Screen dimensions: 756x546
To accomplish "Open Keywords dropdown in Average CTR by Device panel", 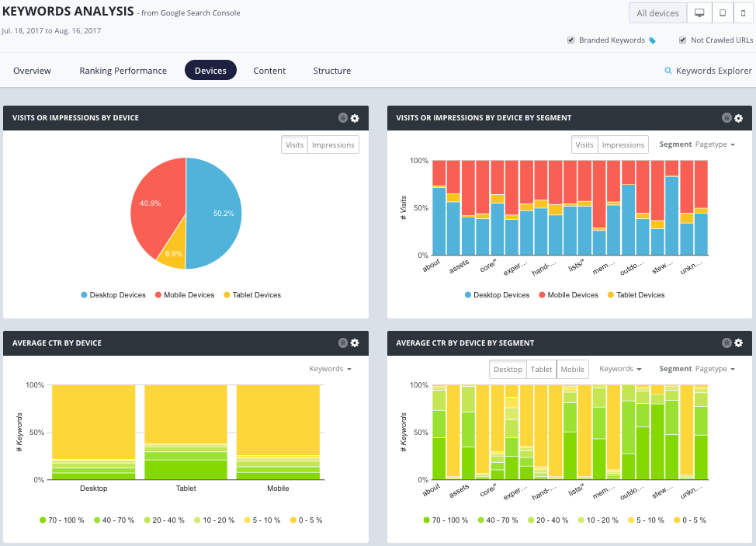I will [330, 369].
